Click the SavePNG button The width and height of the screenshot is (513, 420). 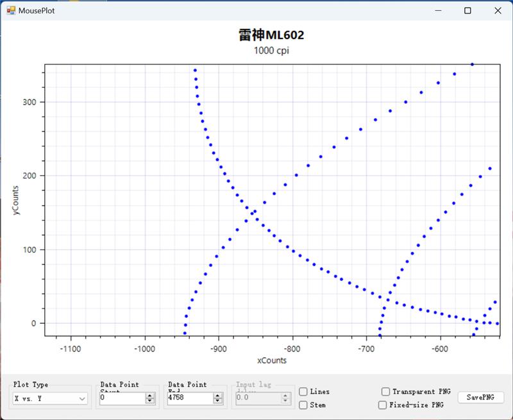point(480,398)
